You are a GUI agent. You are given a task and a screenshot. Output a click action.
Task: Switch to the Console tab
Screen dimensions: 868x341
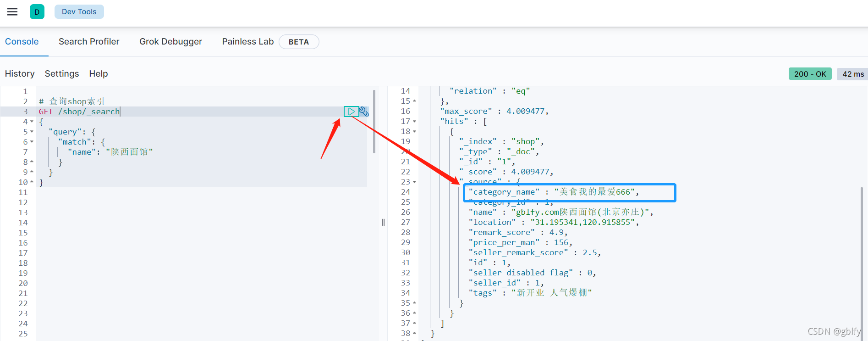(22, 41)
